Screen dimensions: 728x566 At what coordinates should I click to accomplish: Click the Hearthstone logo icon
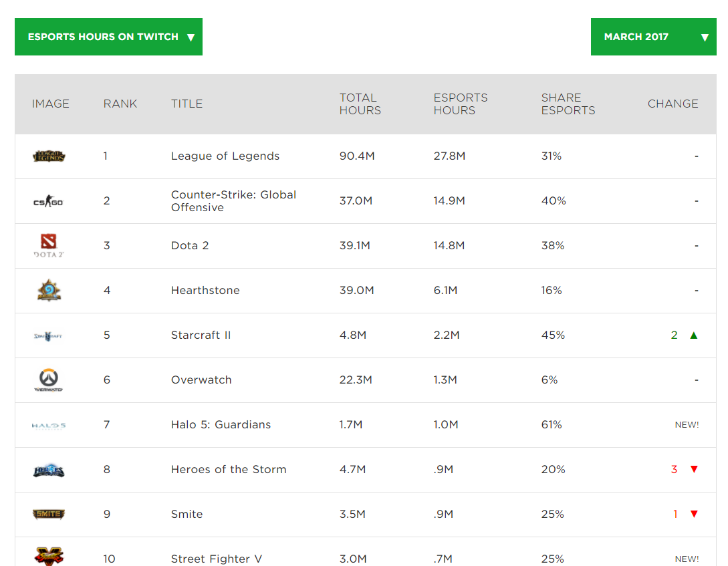(49, 291)
